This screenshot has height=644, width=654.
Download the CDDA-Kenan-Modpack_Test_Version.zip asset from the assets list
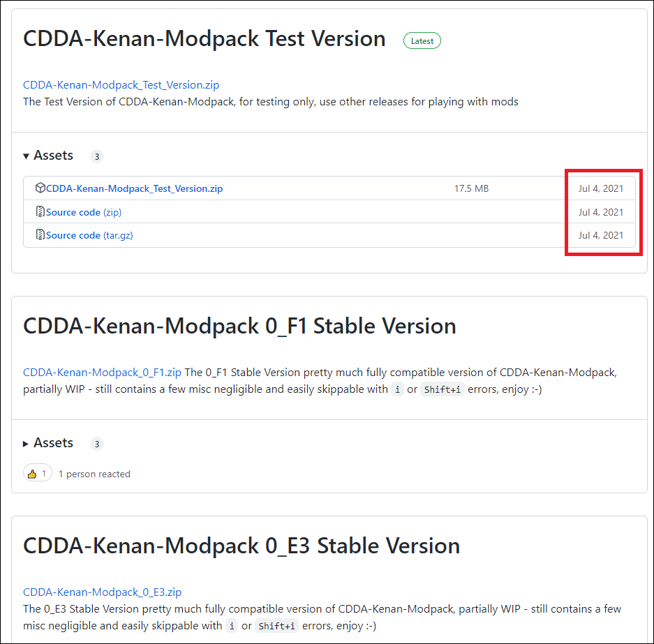pos(134,188)
